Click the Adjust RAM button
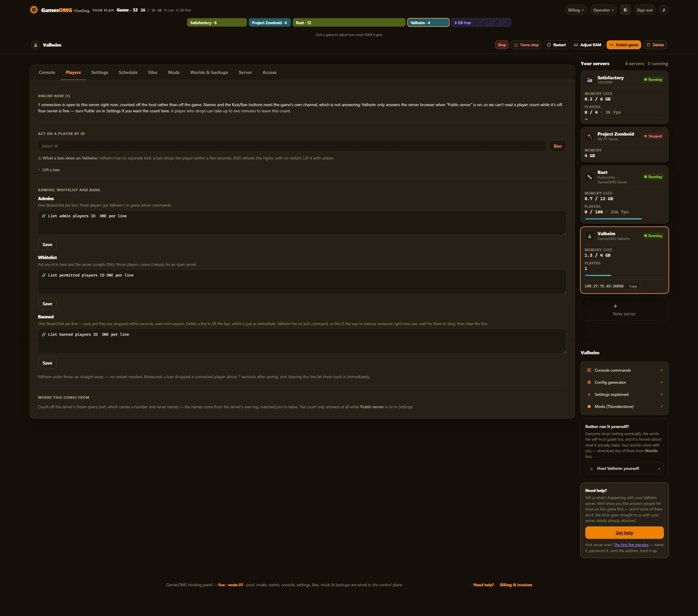Image resolution: width=698 pixels, height=616 pixels. pyautogui.click(x=587, y=45)
